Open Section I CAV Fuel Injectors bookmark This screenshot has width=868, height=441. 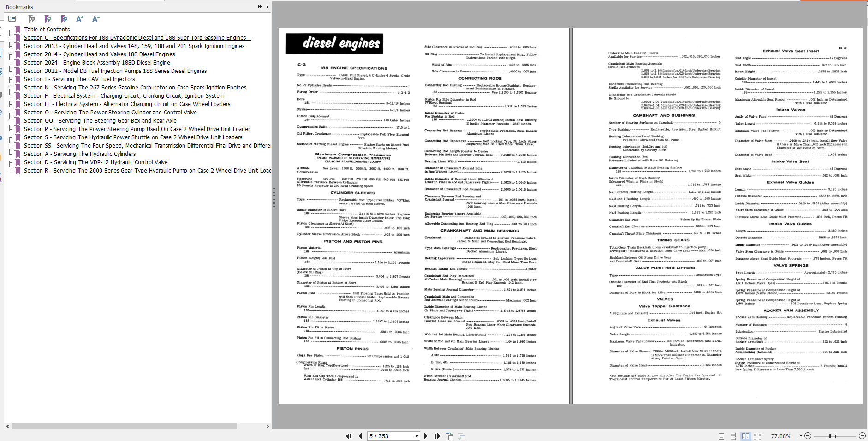click(x=79, y=79)
